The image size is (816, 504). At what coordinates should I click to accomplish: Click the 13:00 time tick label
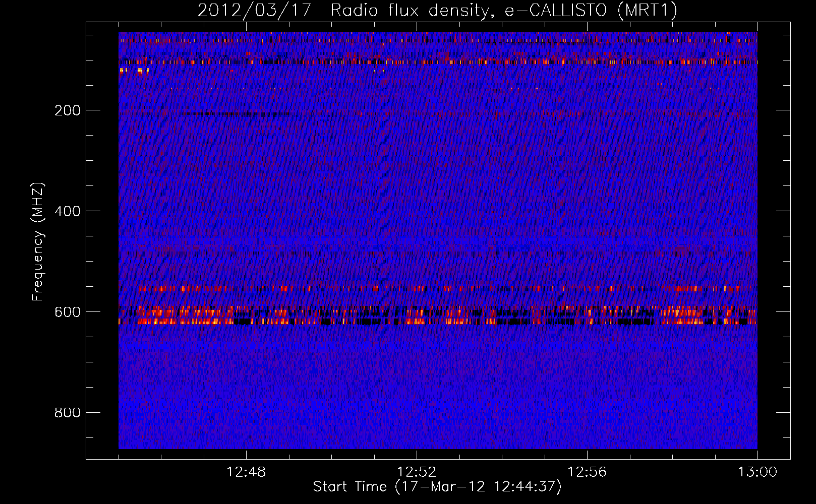point(757,472)
